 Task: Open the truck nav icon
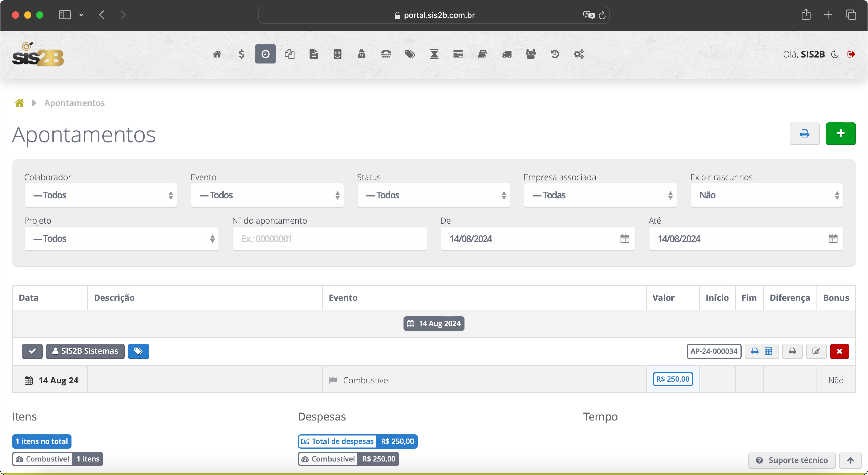tap(507, 54)
